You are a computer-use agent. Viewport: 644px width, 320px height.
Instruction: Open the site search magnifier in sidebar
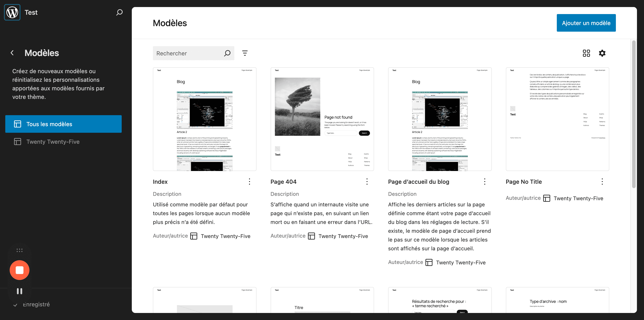[x=119, y=12]
